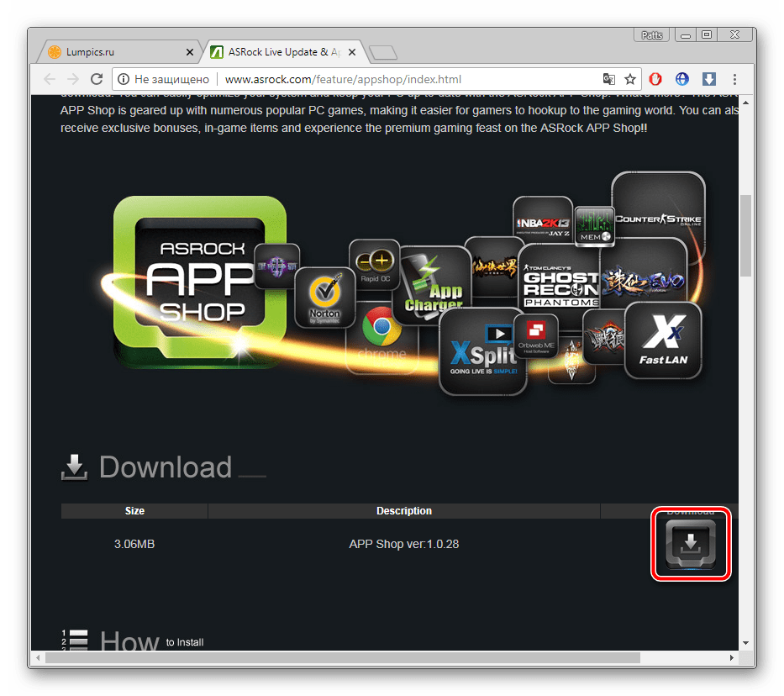The height and width of the screenshot is (696, 784).
Task: Click the horizontal scrollbar at bottom
Action: point(336,658)
